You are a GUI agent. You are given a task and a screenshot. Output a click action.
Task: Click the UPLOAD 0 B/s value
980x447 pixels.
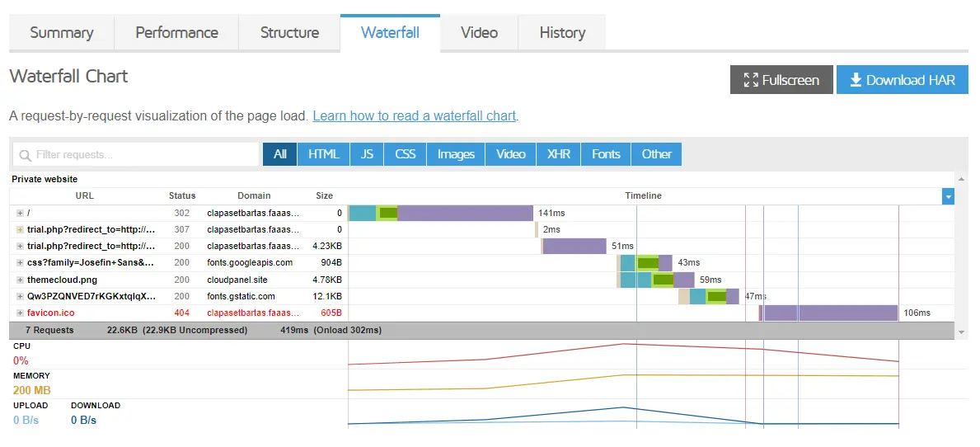click(x=26, y=420)
